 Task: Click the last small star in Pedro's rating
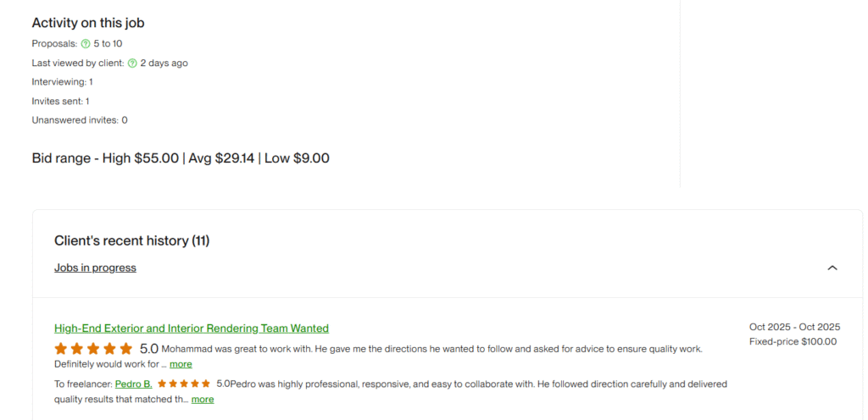206,384
